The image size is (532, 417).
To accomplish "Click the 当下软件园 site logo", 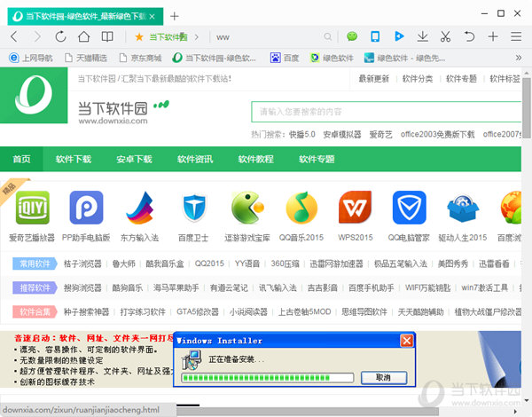I will pyautogui.click(x=34, y=95).
